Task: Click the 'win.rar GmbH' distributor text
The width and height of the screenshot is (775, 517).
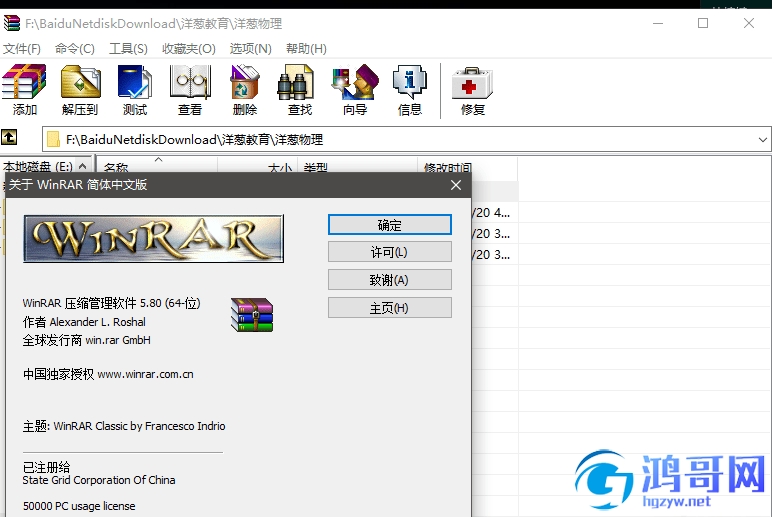Action: pyautogui.click(x=118, y=340)
